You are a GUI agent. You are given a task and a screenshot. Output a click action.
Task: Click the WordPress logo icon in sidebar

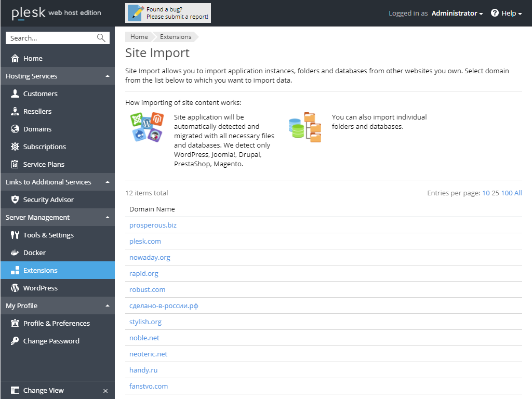[15, 288]
